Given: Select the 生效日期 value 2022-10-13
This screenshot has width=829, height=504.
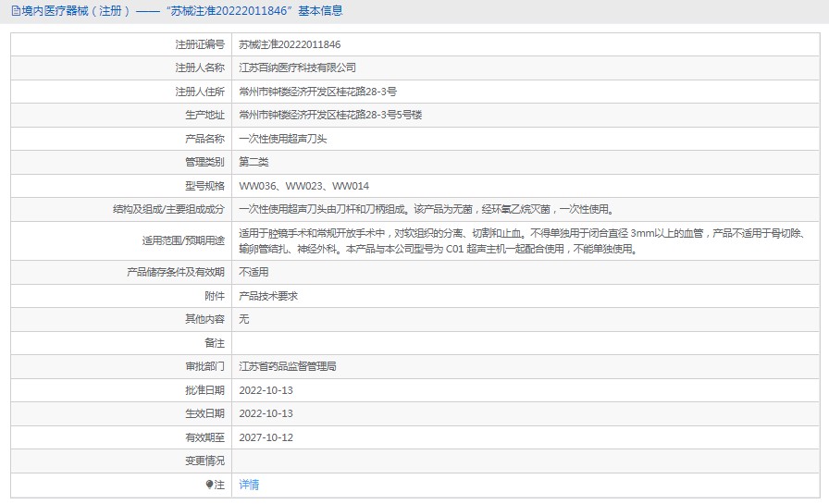Looking at the screenshot, I should click(x=266, y=413).
